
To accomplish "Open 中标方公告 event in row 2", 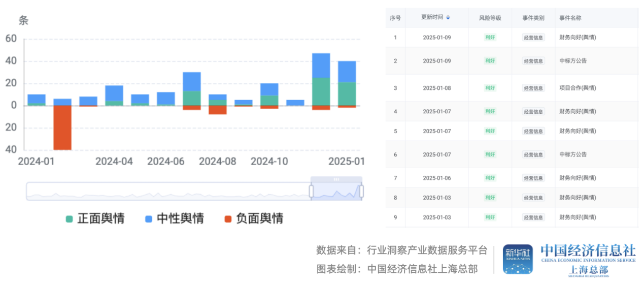I will [x=573, y=61].
